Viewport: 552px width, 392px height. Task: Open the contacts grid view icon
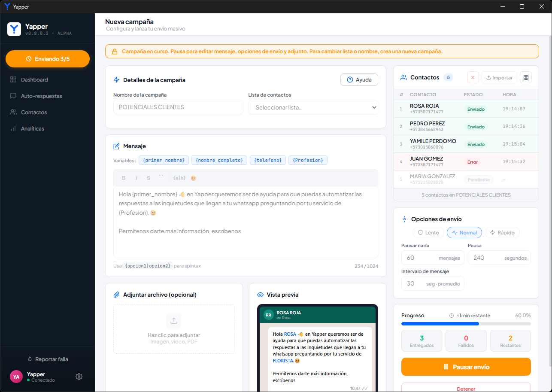coord(526,78)
